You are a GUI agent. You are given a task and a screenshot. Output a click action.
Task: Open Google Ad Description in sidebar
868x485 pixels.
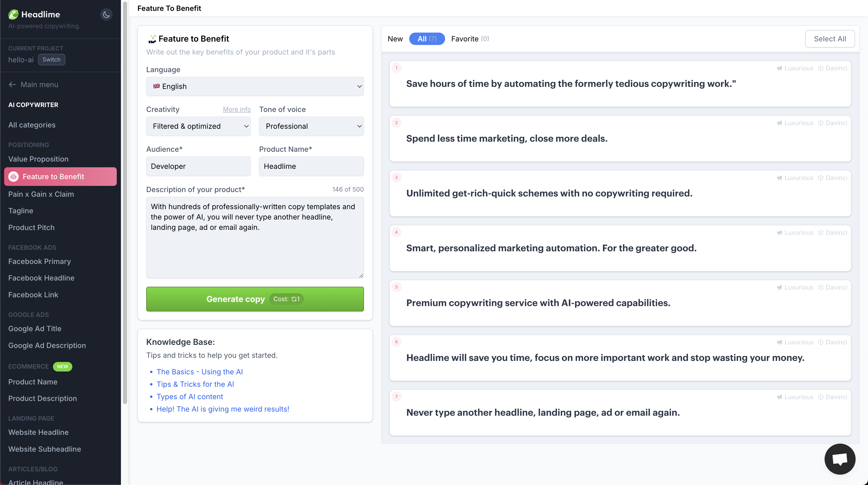(47, 345)
